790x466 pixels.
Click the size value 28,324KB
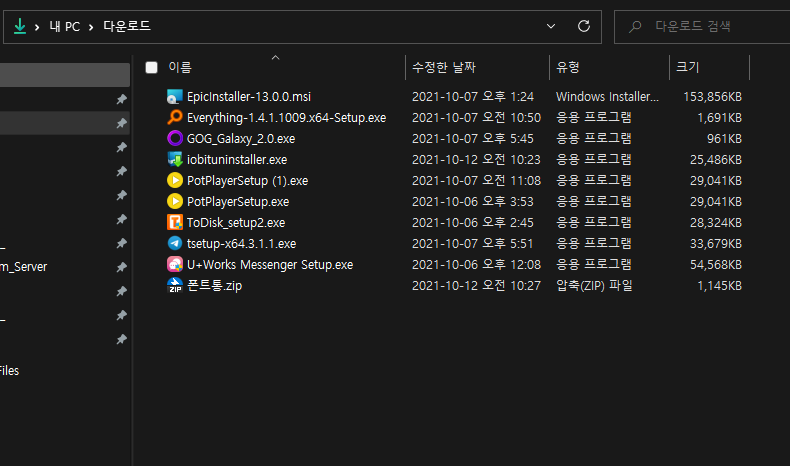point(716,223)
